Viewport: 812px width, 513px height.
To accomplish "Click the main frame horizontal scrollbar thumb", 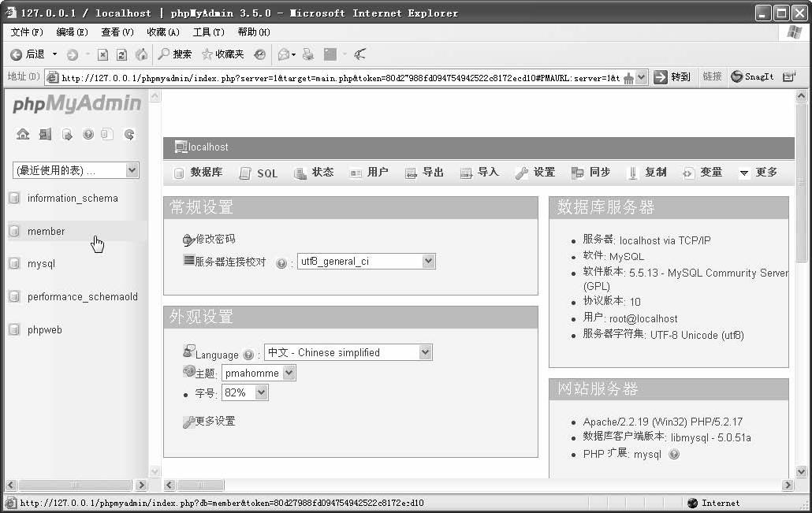I will 200,485.
